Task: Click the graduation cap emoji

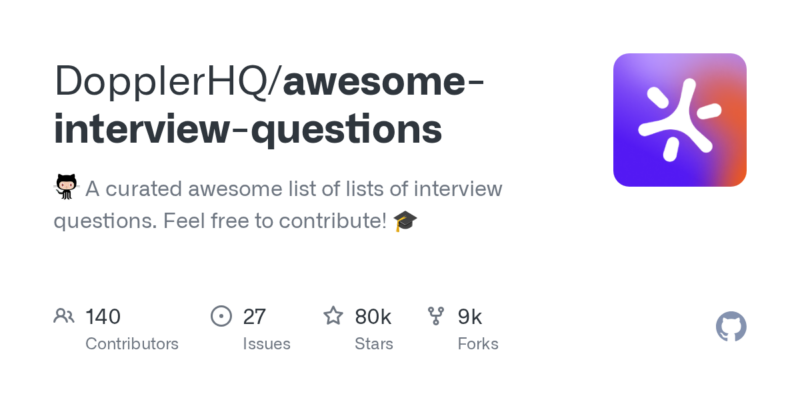Action: 405,221
